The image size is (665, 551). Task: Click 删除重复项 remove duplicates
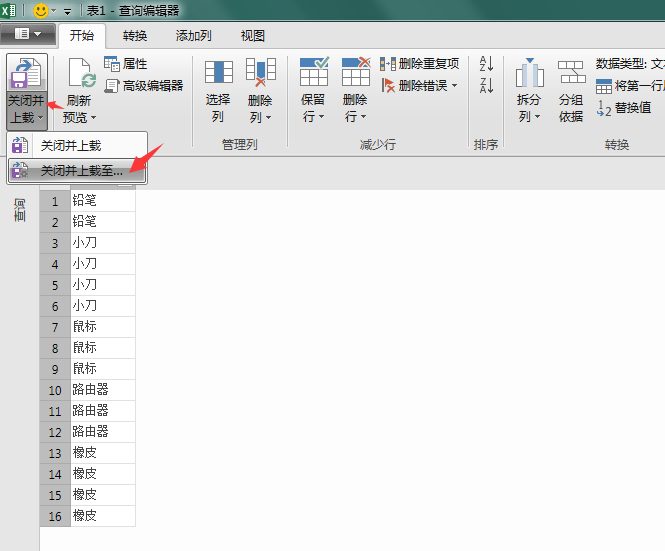click(x=419, y=64)
